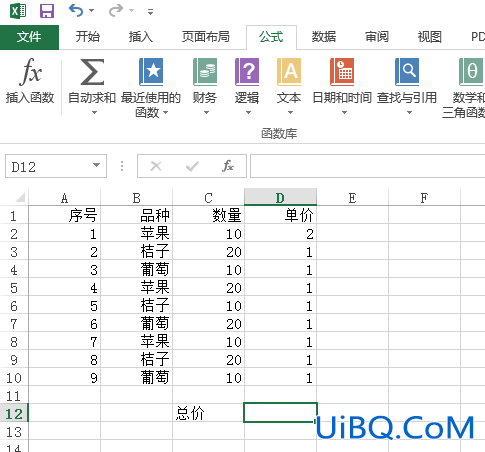
Task: Select column C header
Action: point(208,198)
